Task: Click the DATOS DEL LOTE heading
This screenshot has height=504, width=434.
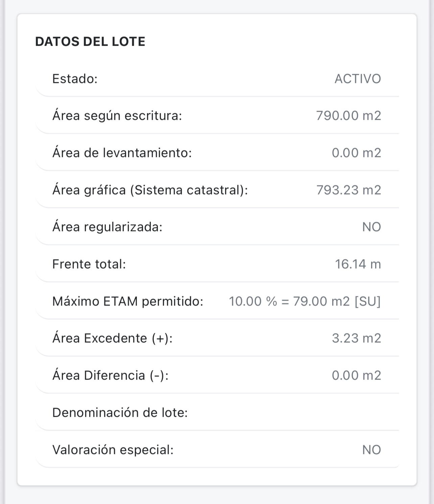Action: pyautogui.click(x=90, y=42)
